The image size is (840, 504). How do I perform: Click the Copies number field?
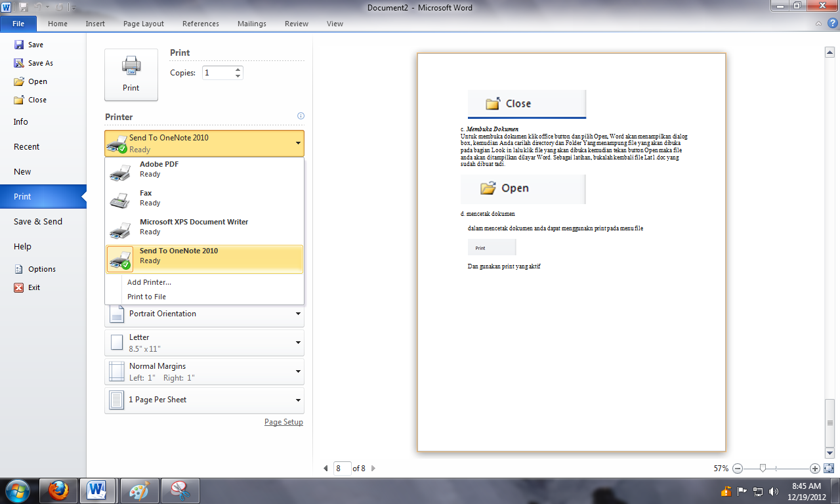click(x=217, y=73)
